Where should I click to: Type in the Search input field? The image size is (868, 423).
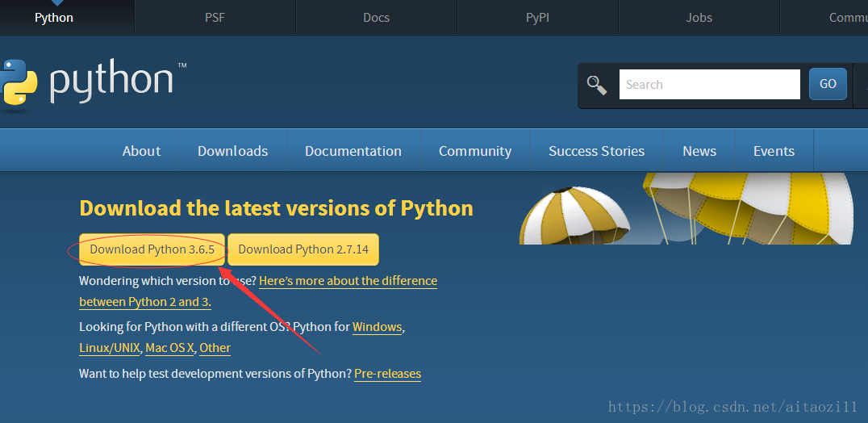pos(709,85)
